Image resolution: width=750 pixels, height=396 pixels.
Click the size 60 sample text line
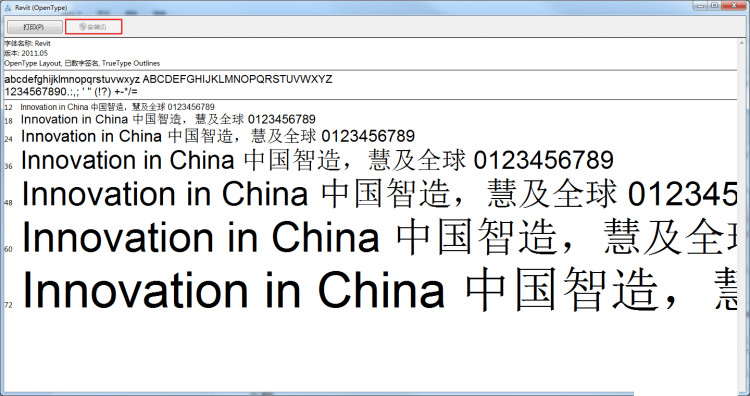pyautogui.click(x=379, y=238)
